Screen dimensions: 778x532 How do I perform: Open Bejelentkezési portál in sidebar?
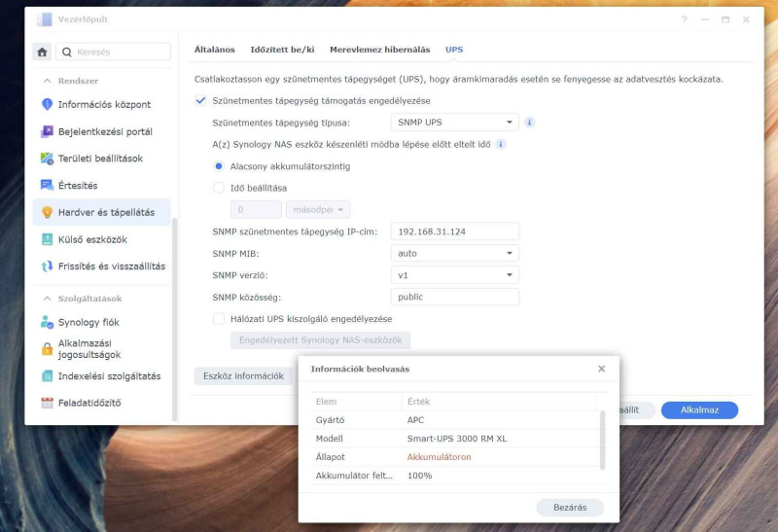(102, 131)
